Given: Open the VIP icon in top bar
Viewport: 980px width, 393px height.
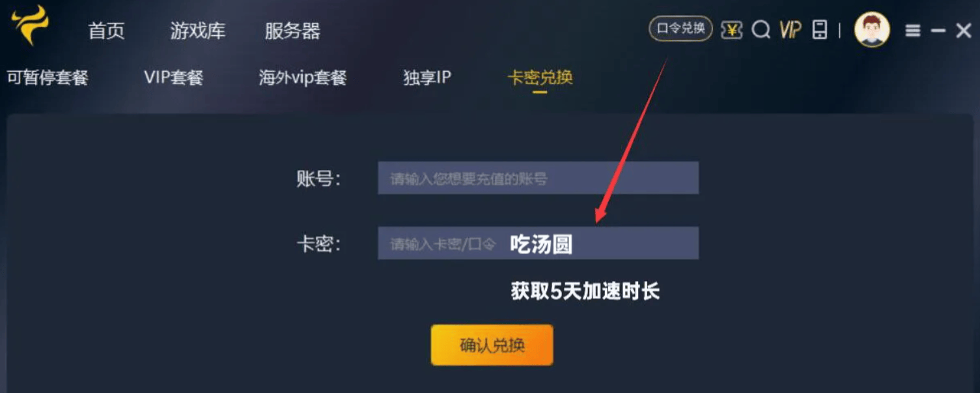Looking at the screenshot, I should (x=791, y=30).
